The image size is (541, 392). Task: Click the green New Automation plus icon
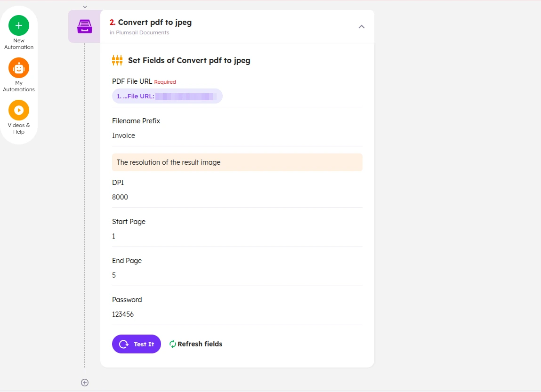(19, 25)
